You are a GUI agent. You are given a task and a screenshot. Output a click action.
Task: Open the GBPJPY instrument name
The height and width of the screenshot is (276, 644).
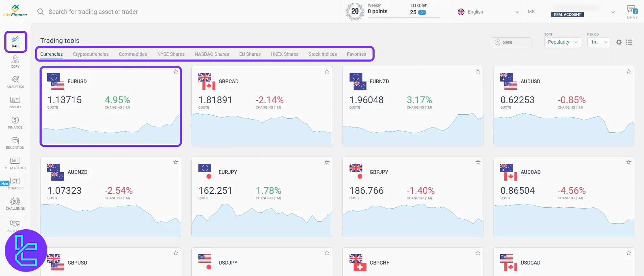379,172
